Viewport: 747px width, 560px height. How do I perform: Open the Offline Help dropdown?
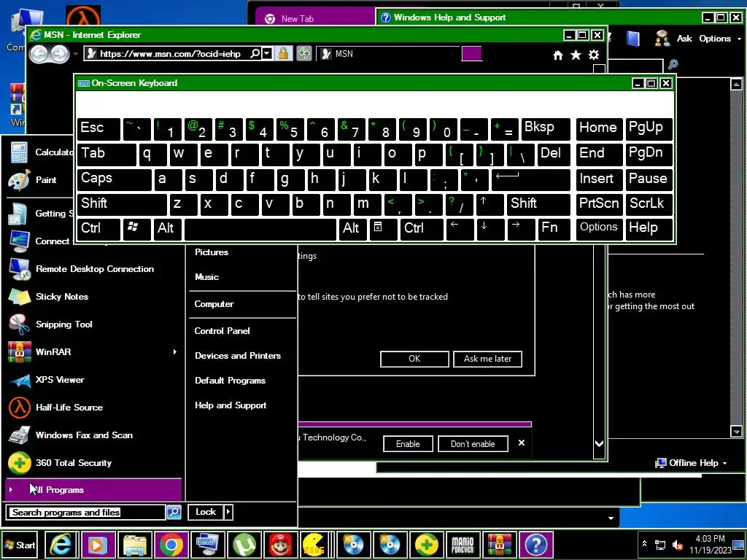point(691,463)
